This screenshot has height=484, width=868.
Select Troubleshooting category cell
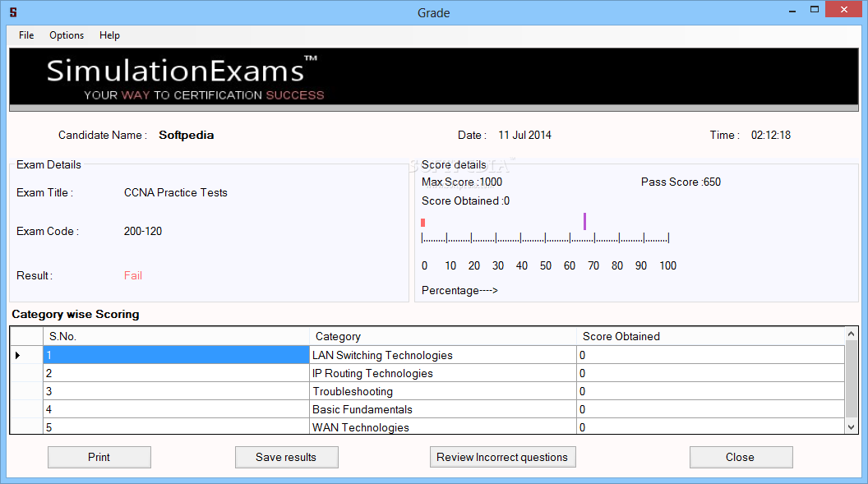click(x=443, y=391)
